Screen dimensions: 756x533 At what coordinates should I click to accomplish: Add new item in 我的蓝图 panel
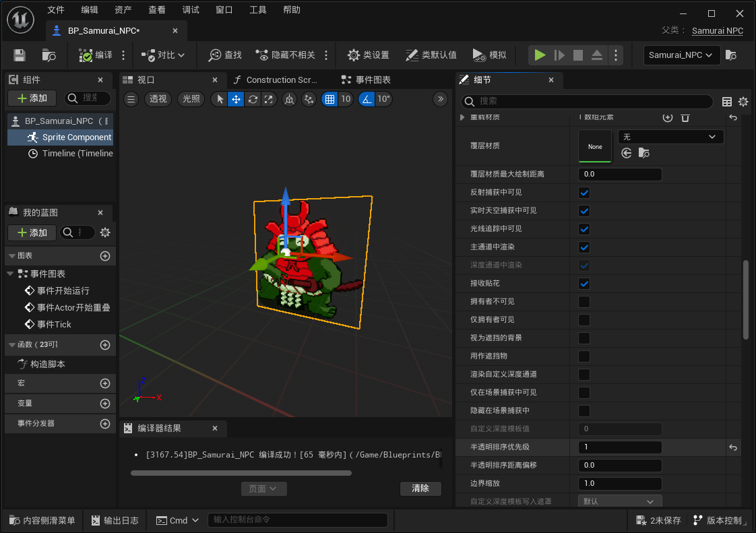(x=32, y=232)
